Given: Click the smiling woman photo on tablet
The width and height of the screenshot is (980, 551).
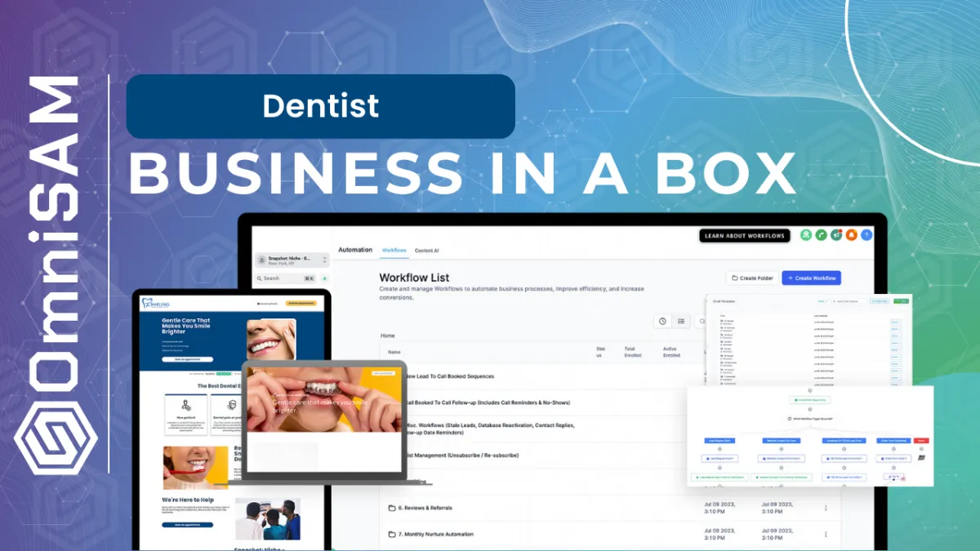Looking at the screenshot, I should 271,340.
